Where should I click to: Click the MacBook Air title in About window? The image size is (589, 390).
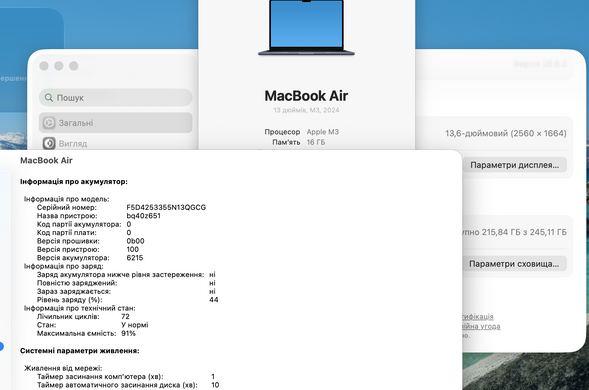306,96
